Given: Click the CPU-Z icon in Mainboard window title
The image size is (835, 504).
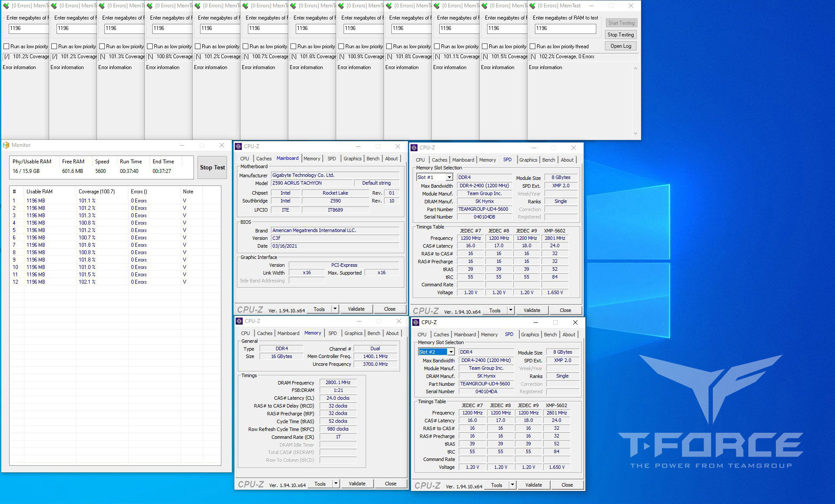Looking at the screenshot, I should click(x=238, y=146).
